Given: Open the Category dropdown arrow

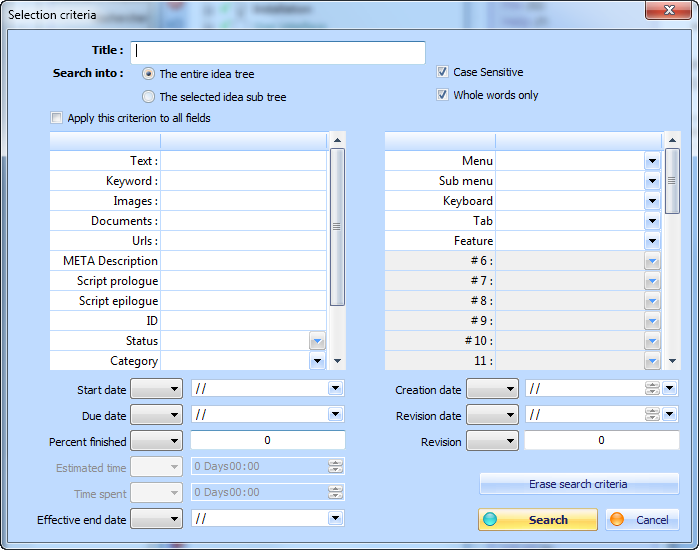Looking at the screenshot, I should point(317,361).
